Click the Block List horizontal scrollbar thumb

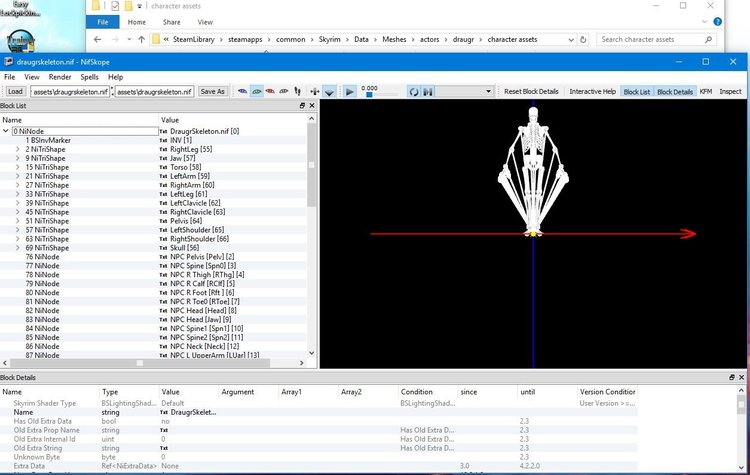pos(140,363)
